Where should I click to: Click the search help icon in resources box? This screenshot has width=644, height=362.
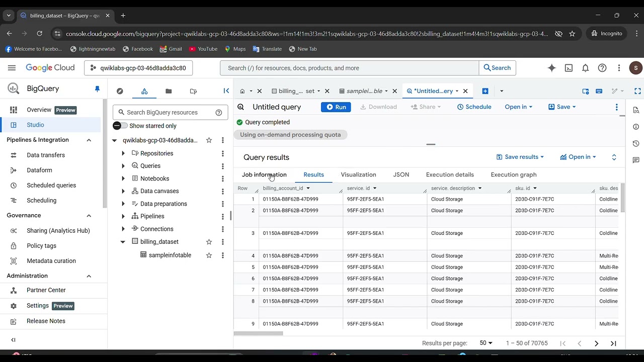pyautogui.click(x=219, y=113)
